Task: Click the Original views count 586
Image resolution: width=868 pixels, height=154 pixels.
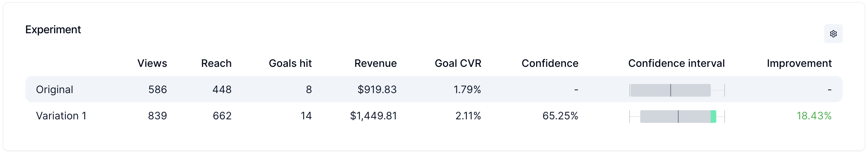Action: tap(158, 90)
